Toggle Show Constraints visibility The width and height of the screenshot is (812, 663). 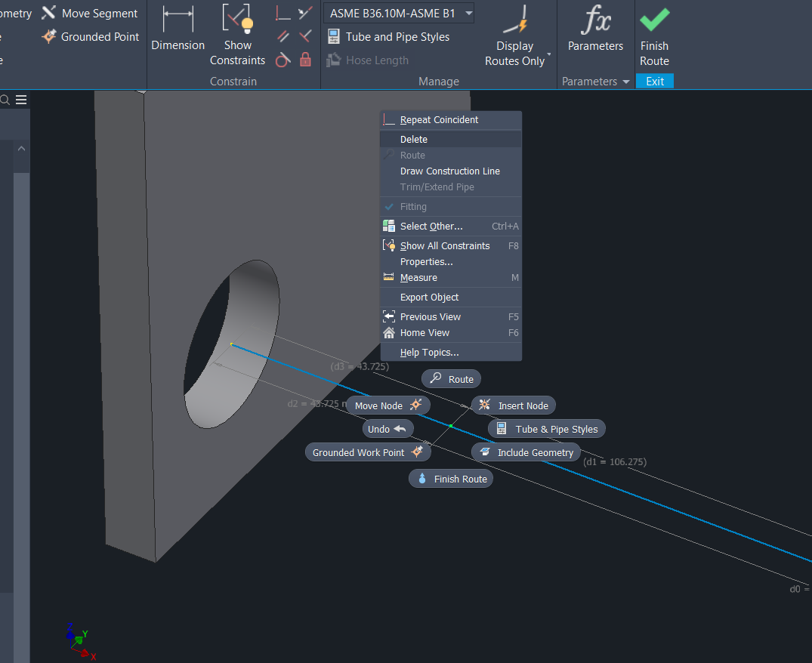pos(237,34)
